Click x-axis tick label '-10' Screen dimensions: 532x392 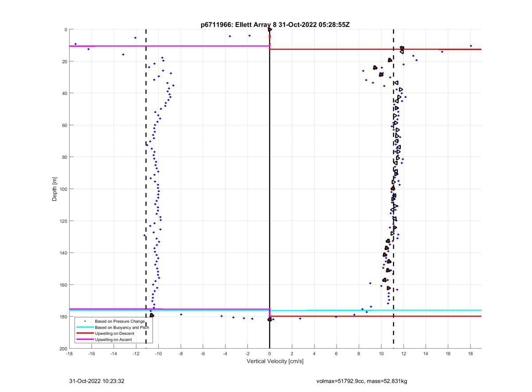pos(158,354)
